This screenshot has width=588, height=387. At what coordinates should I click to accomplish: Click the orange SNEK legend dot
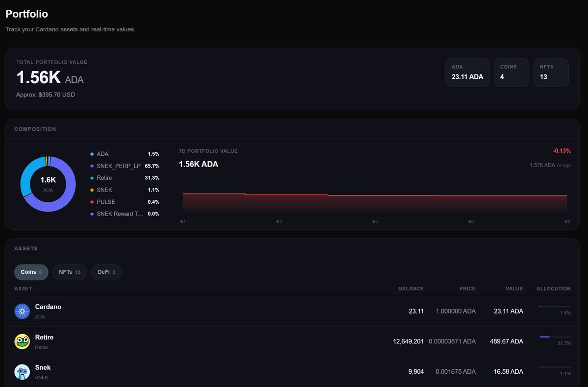point(92,190)
